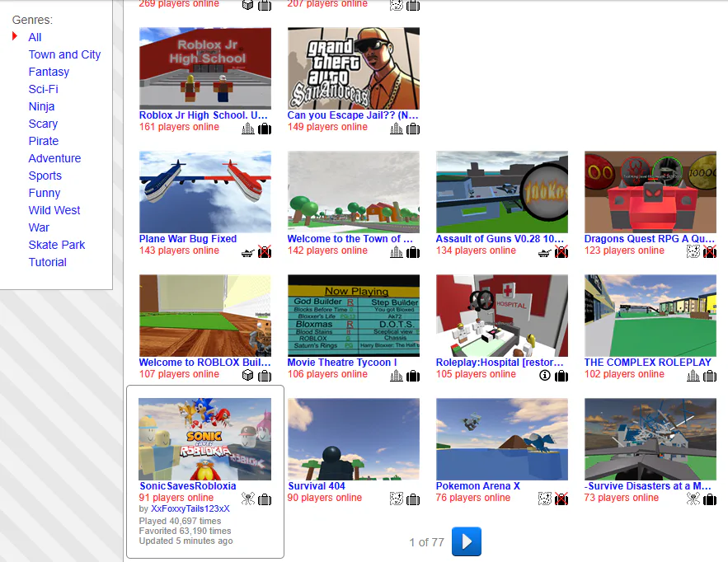Screen dimensions: 728x562
Task: Click no-gear icon for Plane War Bug Fixed
Action: [x=265, y=252]
